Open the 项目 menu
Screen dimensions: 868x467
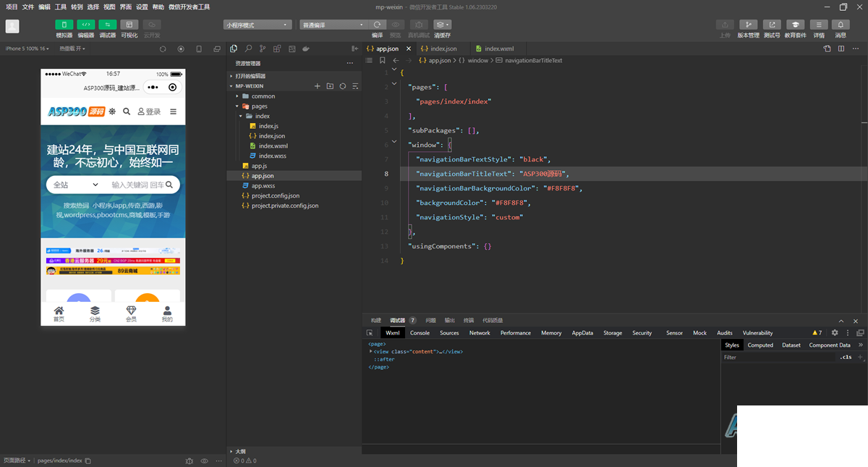(12, 7)
